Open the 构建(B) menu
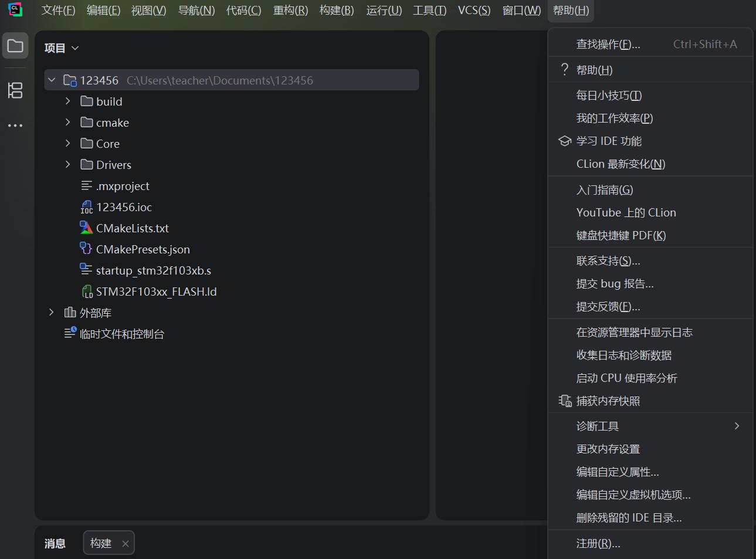This screenshot has width=756, height=559. 337,11
